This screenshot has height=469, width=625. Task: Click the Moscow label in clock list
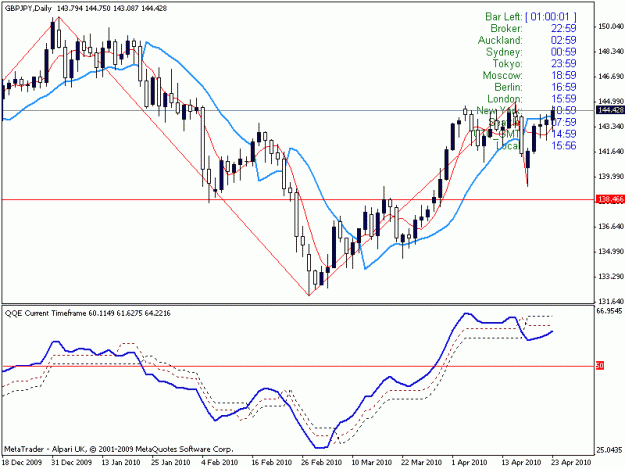[x=503, y=75]
